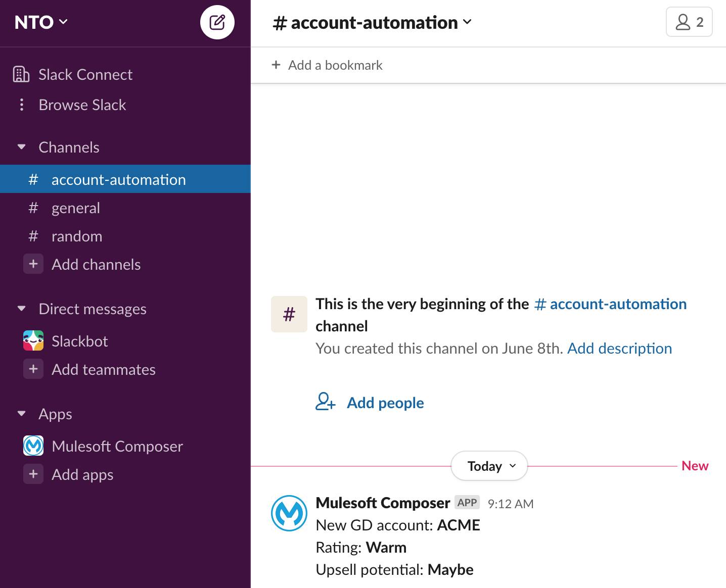This screenshot has width=726, height=588.
Task: Collapse the Direct messages section triangle
Action: point(21,309)
